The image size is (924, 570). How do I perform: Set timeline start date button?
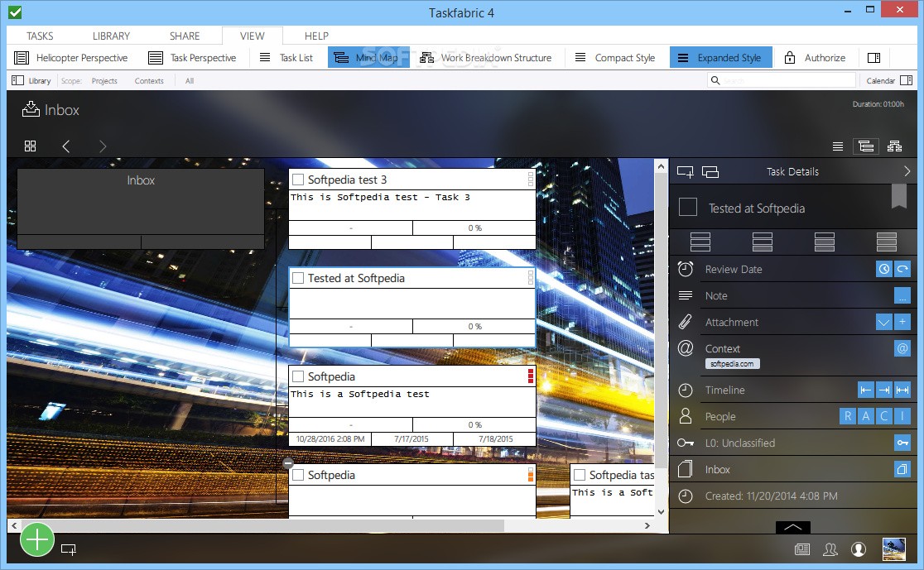(x=866, y=390)
